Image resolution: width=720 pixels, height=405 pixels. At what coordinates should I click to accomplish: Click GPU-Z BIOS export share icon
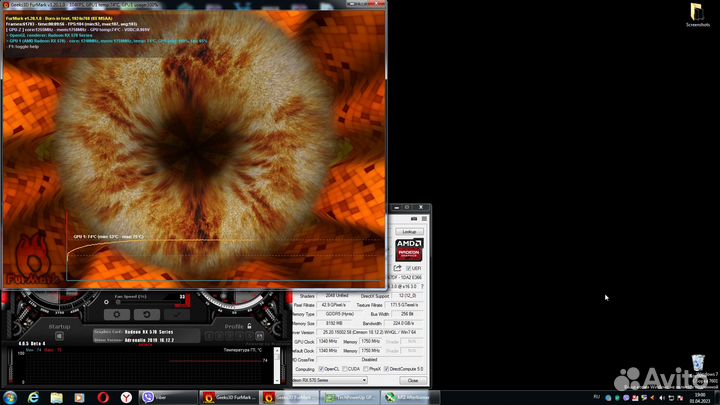[x=397, y=268]
